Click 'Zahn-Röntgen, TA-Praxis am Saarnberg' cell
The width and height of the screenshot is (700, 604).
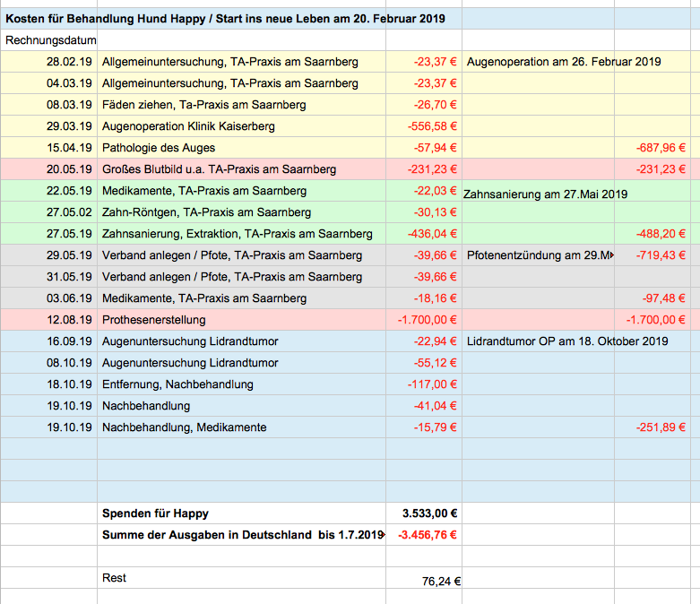point(241,212)
